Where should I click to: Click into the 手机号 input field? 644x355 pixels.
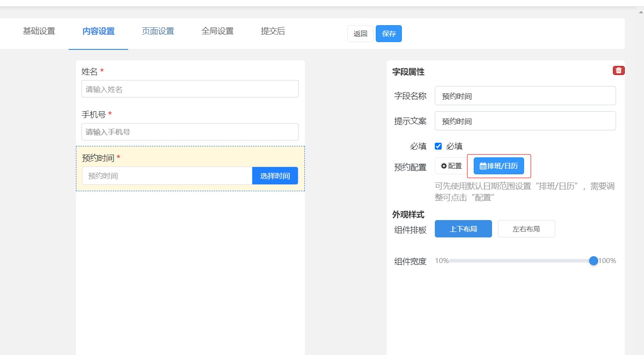tap(190, 132)
